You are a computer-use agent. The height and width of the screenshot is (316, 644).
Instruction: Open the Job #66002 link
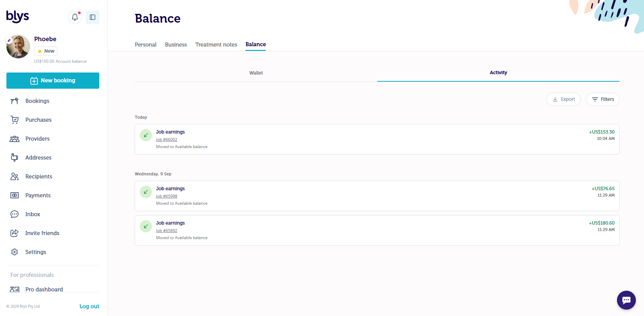tap(166, 140)
